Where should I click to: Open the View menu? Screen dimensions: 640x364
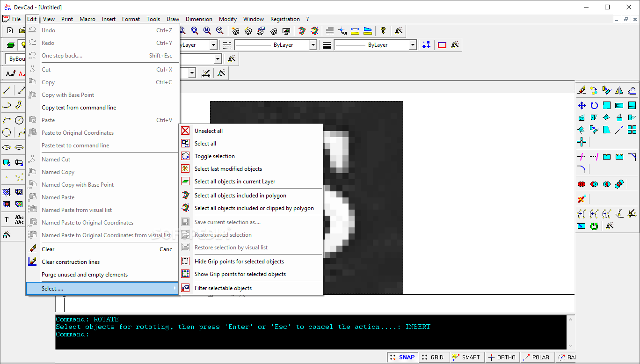click(x=49, y=19)
